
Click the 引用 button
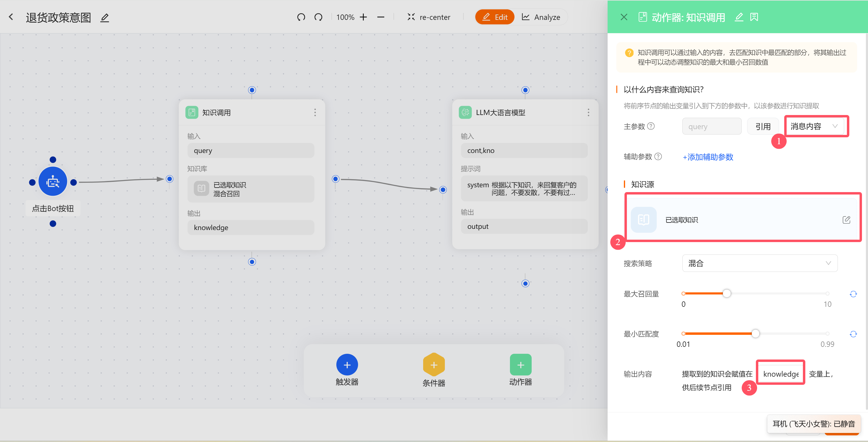(x=763, y=126)
